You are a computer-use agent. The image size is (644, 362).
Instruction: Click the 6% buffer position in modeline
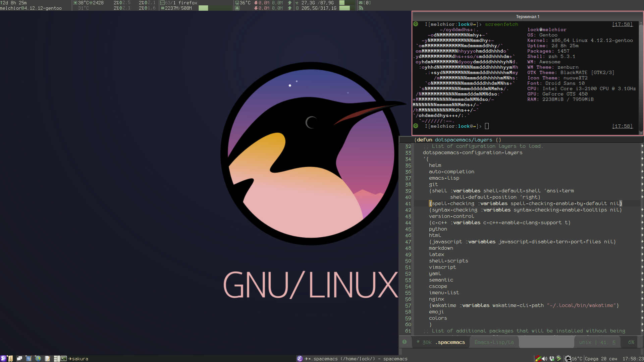[631, 342]
